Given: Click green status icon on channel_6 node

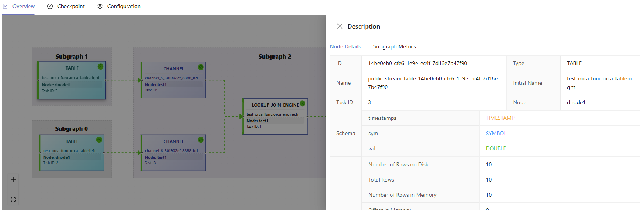Looking at the screenshot, I should tap(201, 140).
